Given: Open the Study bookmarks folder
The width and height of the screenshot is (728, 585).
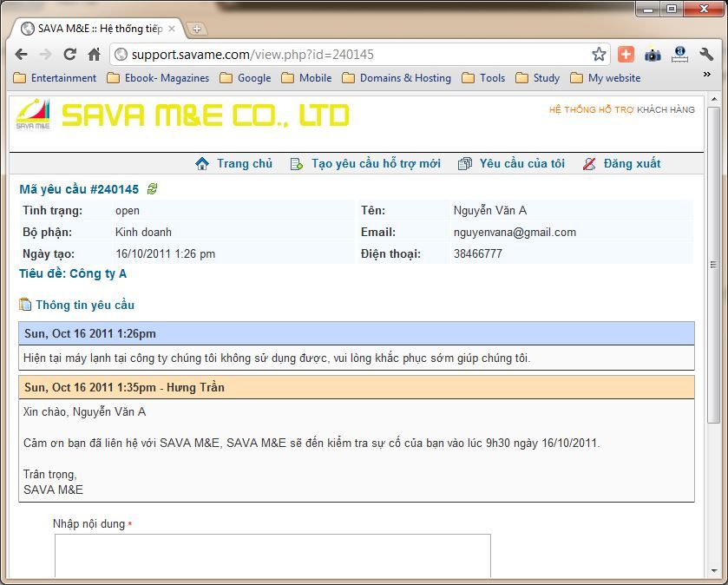Looking at the screenshot, I should tap(538, 77).
